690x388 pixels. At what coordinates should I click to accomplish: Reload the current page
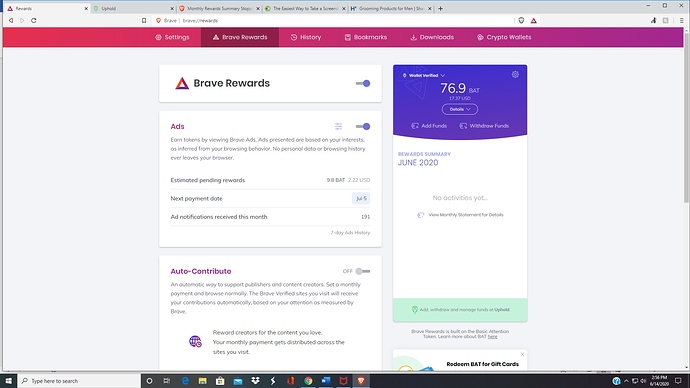coord(33,20)
